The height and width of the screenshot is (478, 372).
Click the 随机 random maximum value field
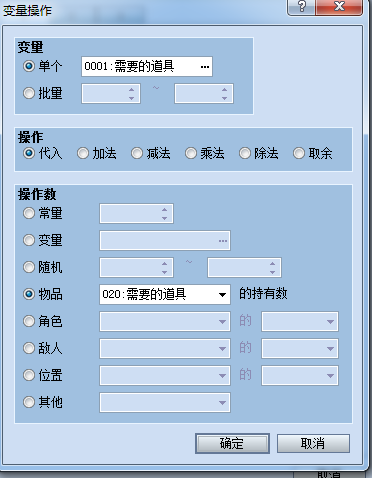[244, 267]
